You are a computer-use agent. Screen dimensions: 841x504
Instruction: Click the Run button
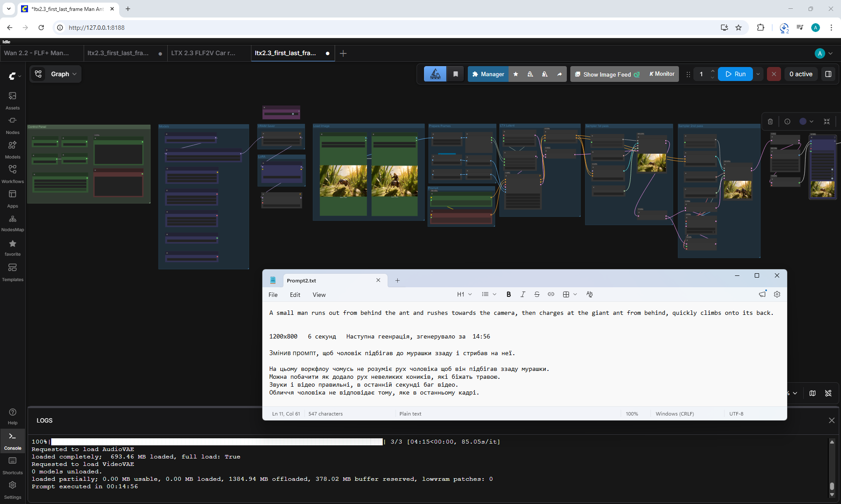click(x=735, y=74)
